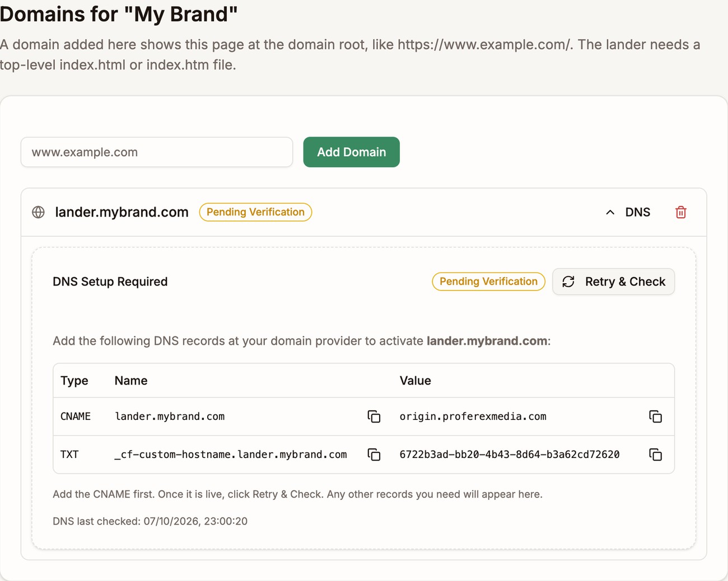The width and height of the screenshot is (728, 581).
Task: Click the 'Add the CNAME first' hint text
Action: tap(297, 494)
